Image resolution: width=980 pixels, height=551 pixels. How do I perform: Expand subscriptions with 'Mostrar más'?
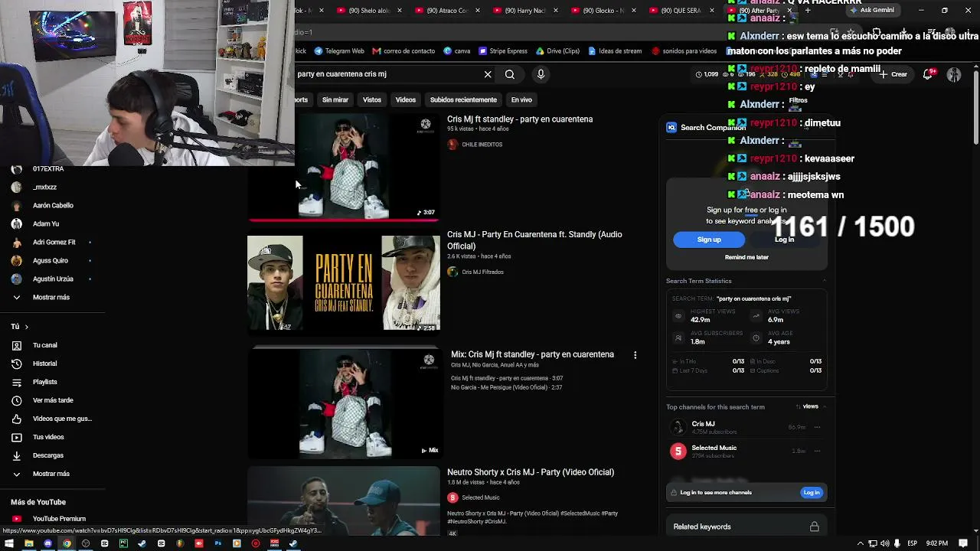(x=51, y=297)
